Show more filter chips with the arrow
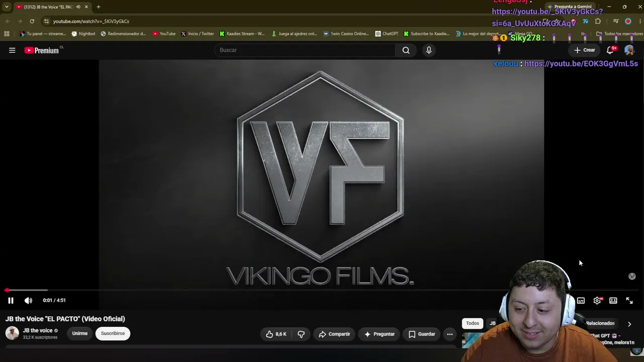Image resolution: width=644 pixels, height=362 pixels. tap(629, 324)
